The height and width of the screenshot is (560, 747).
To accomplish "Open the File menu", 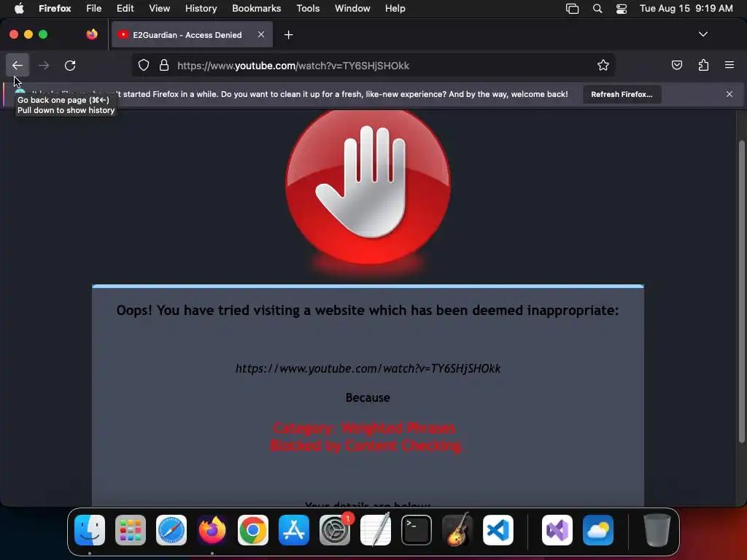I will tap(93, 8).
